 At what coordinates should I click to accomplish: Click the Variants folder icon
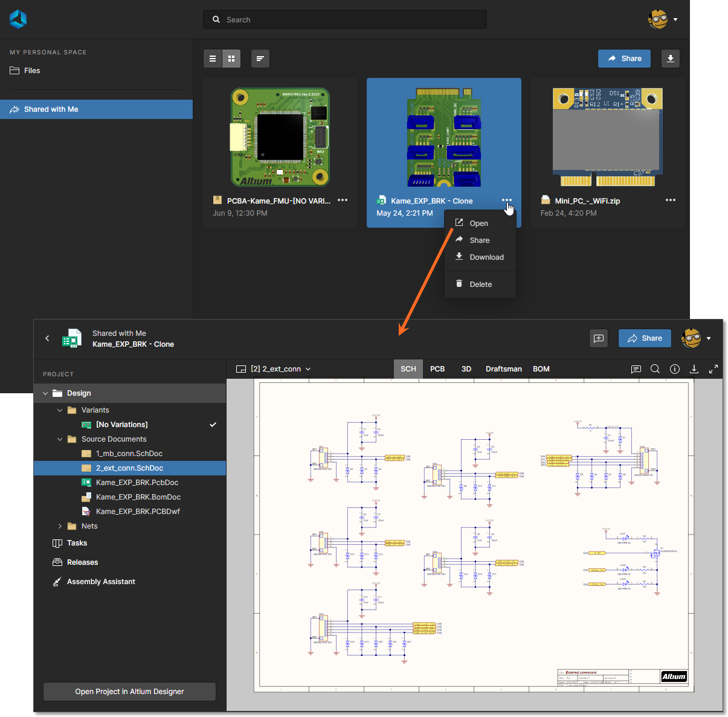coord(72,410)
